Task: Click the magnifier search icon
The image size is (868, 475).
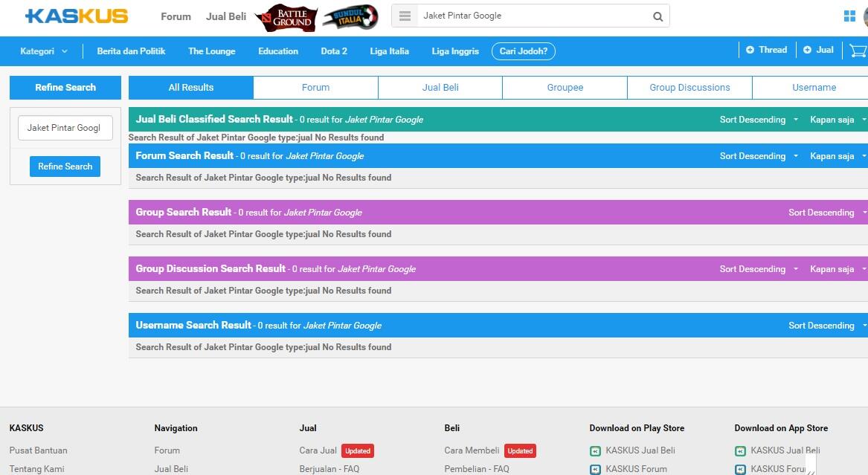Action: pos(658,16)
